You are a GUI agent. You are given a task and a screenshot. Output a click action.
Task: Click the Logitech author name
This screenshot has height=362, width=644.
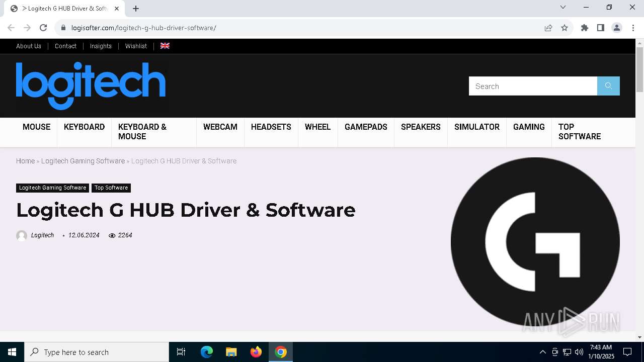tap(42, 235)
